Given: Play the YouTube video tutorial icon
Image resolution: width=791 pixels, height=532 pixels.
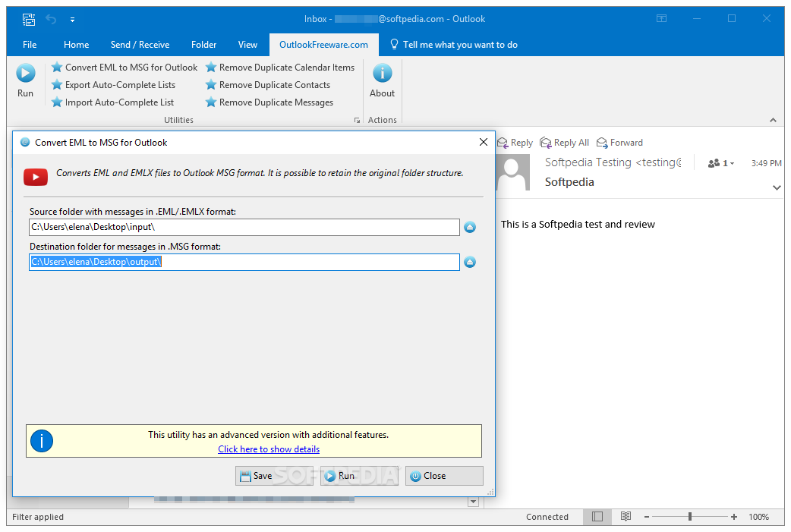Looking at the screenshot, I should point(36,177).
